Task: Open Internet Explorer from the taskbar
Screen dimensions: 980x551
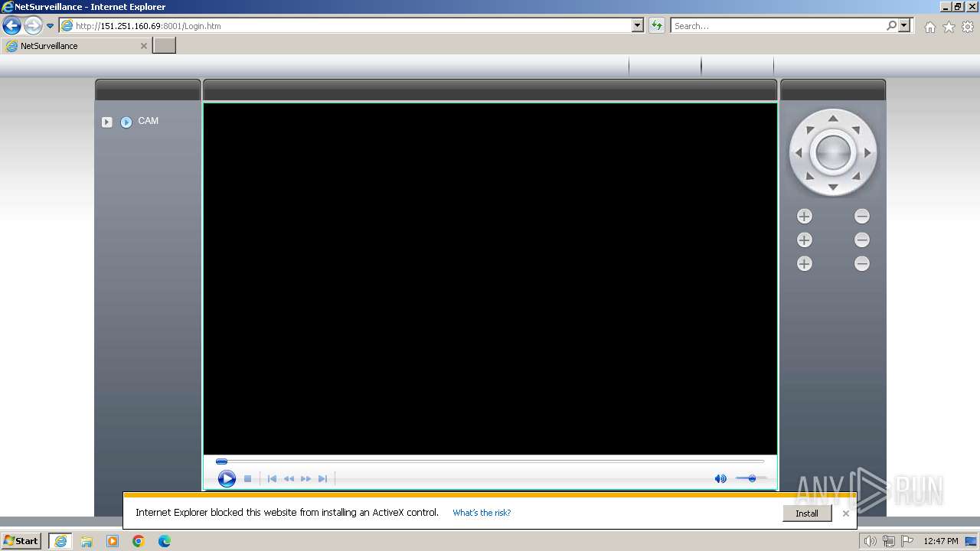Action: (x=60, y=541)
